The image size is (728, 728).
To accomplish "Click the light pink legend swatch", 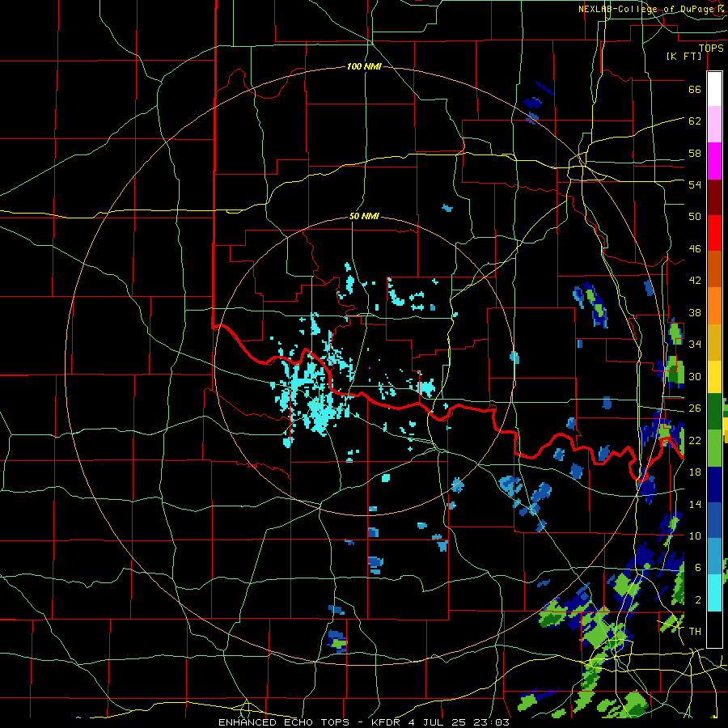I will pos(714,125).
